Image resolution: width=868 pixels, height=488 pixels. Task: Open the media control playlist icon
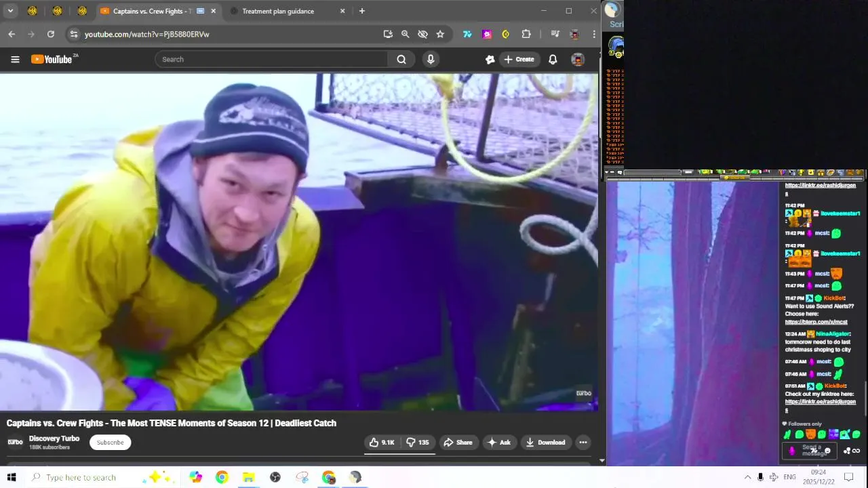555,34
